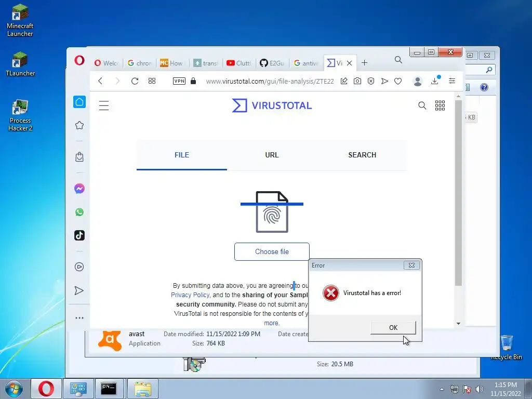Open Process Hacker 2 desktop shortcut
This screenshot has width=532, height=399.
[x=20, y=115]
